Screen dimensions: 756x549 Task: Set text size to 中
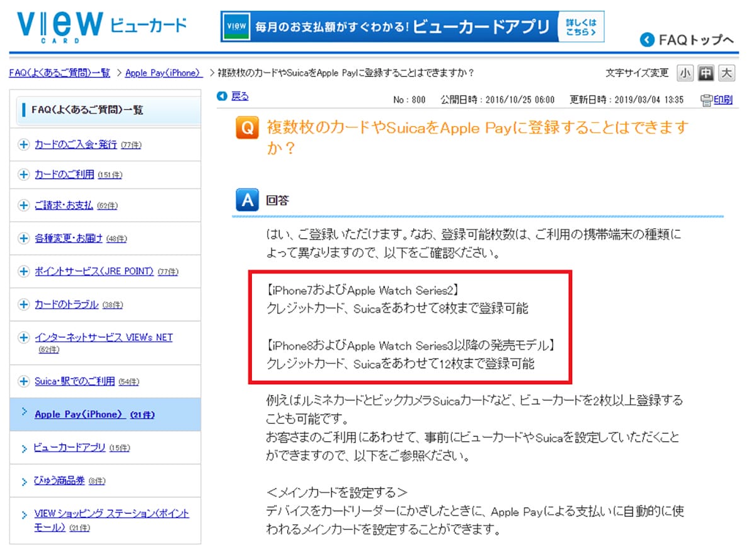point(706,73)
